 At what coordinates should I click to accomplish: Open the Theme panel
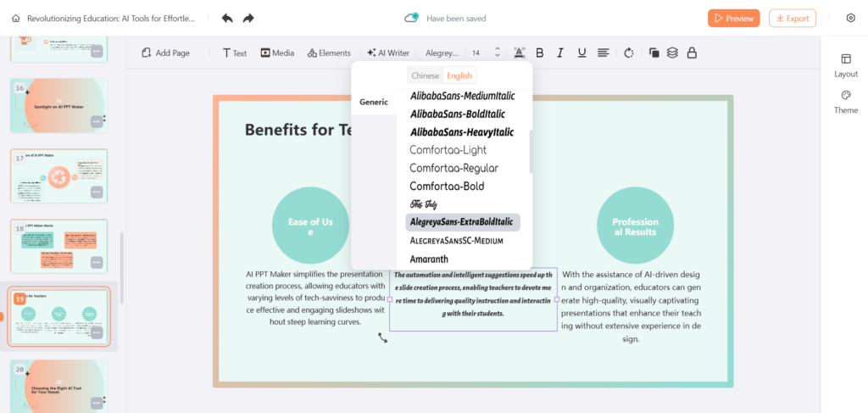coord(845,102)
